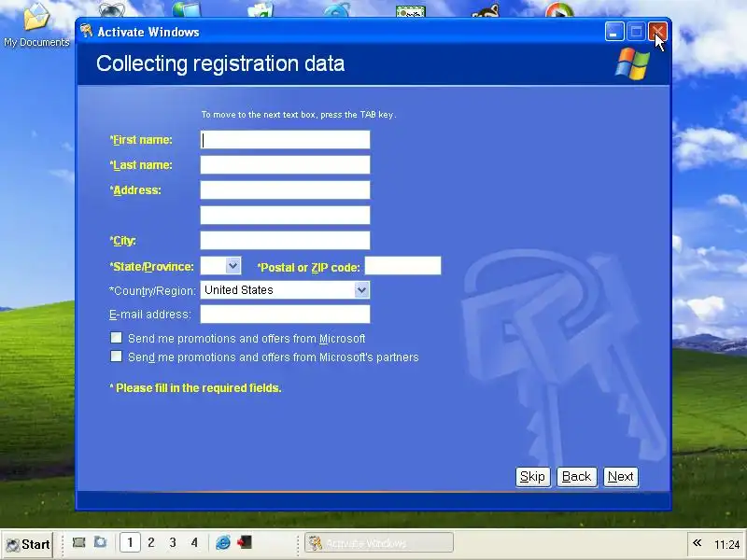Minimize the Activate Windows window

(x=614, y=32)
